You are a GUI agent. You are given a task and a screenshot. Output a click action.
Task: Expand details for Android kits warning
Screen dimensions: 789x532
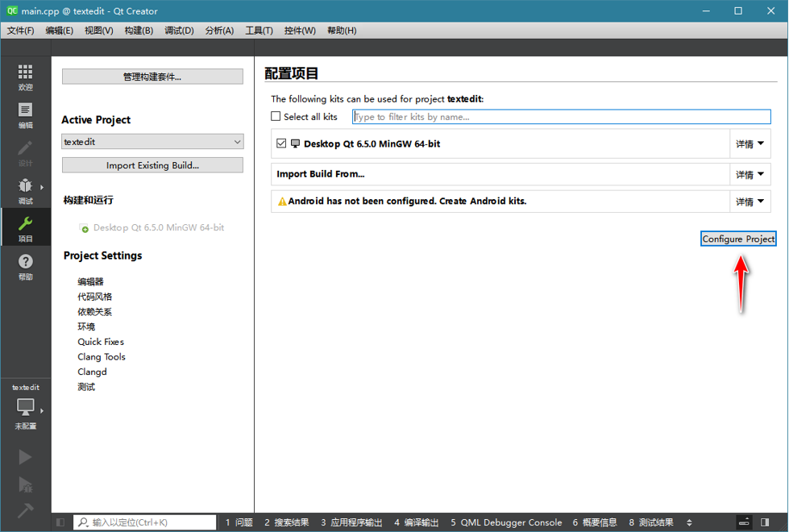750,202
